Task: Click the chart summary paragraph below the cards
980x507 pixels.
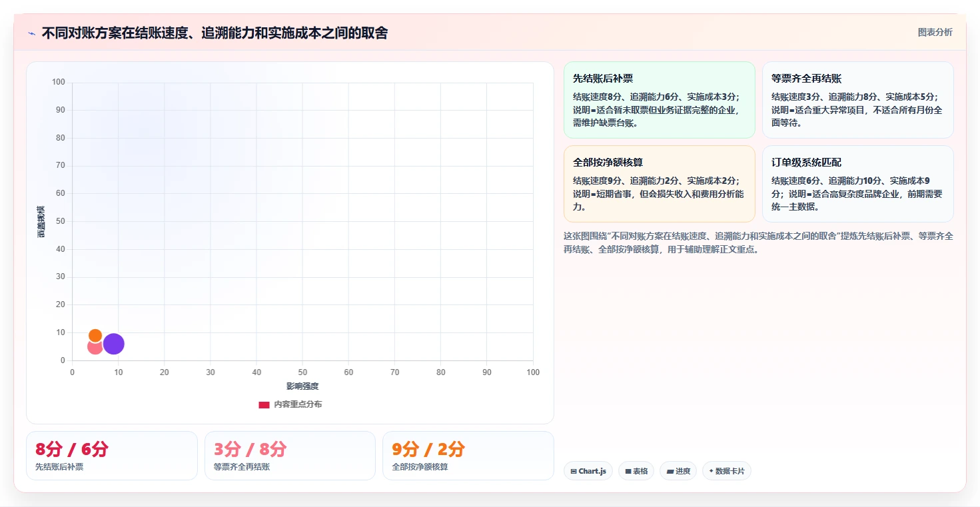Action: [x=758, y=243]
